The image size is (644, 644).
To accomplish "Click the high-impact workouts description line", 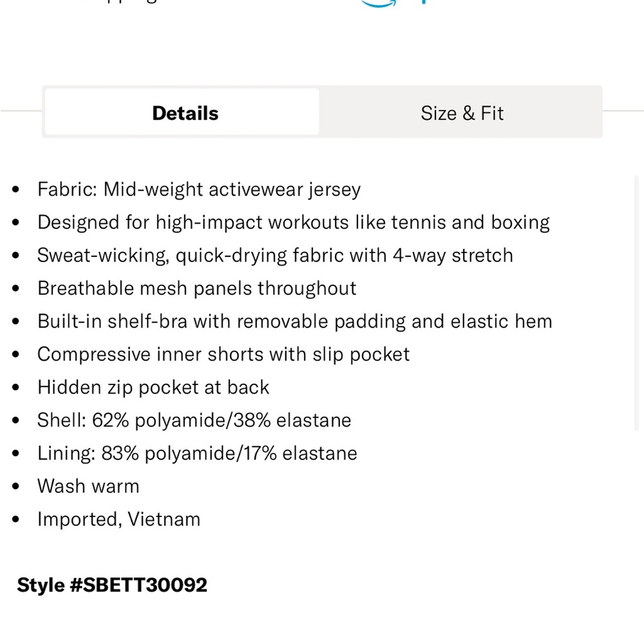I will [294, 223].
